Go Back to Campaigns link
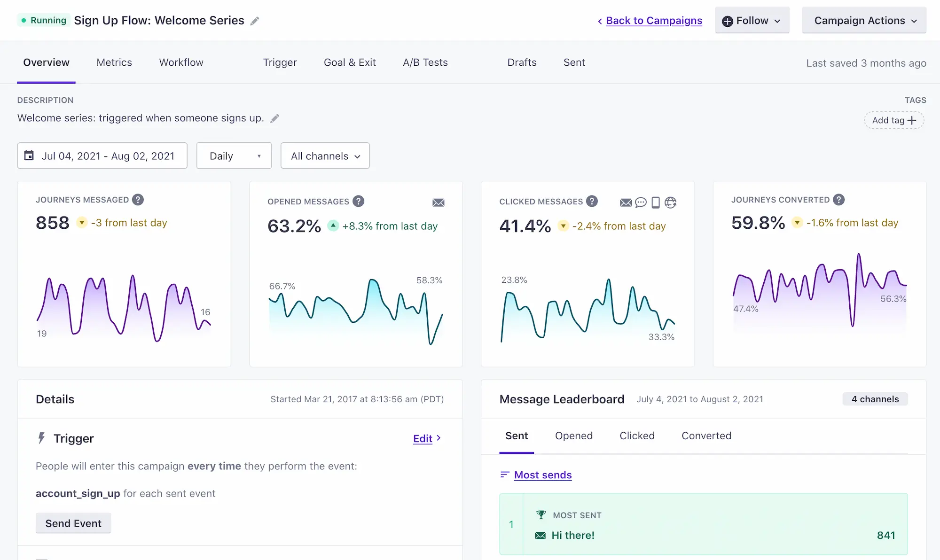This screenshot has width=940, height=560. coord(653,21)
